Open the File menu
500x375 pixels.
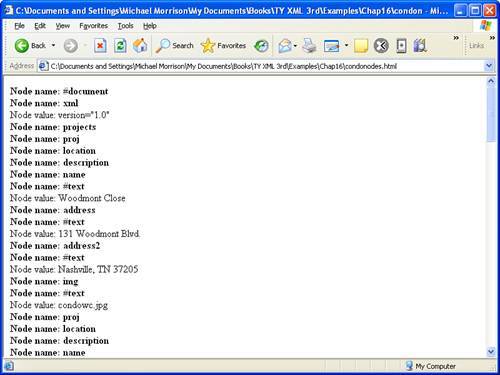point(19,26)
